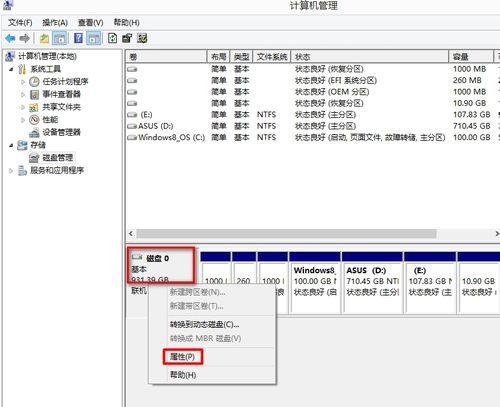
Task: Select 磁盘管理 under 存储
Action: 57,157
